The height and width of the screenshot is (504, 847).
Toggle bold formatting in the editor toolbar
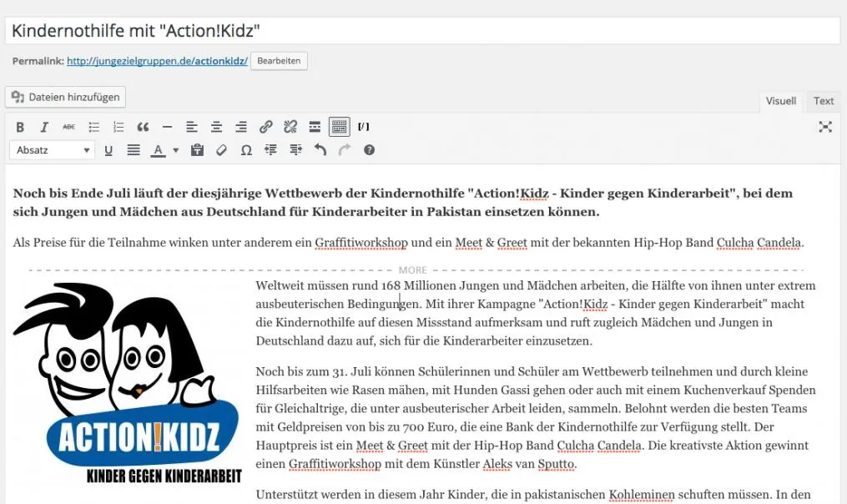(x=20, y=127)
